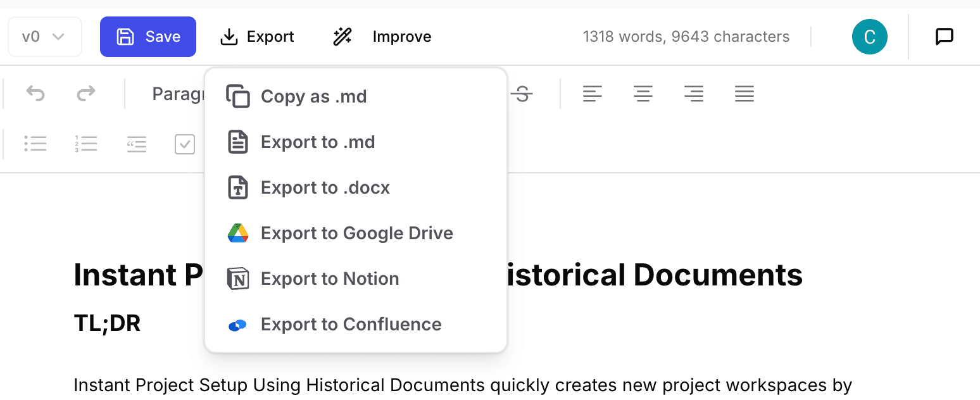Viewport: 980px width, 400px height.
Task: Redo the last edit
Action: 87,94
